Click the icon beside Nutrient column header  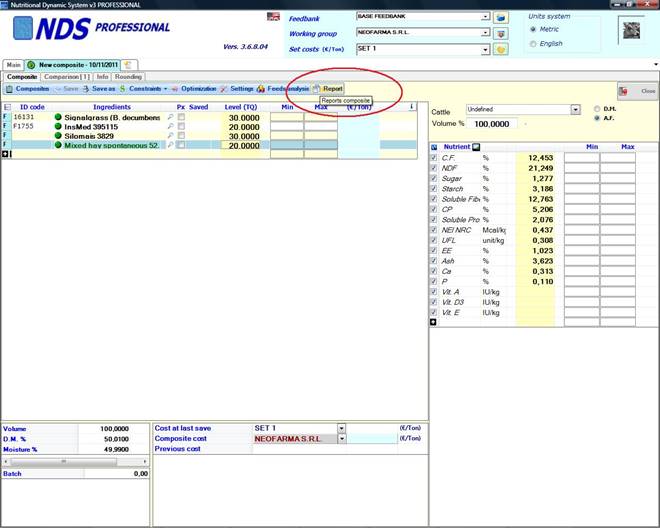476,147
